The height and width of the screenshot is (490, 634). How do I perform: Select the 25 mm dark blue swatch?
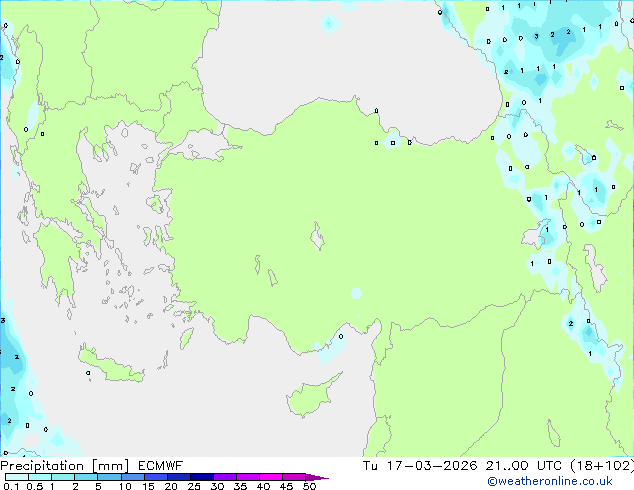click(202, 477)
